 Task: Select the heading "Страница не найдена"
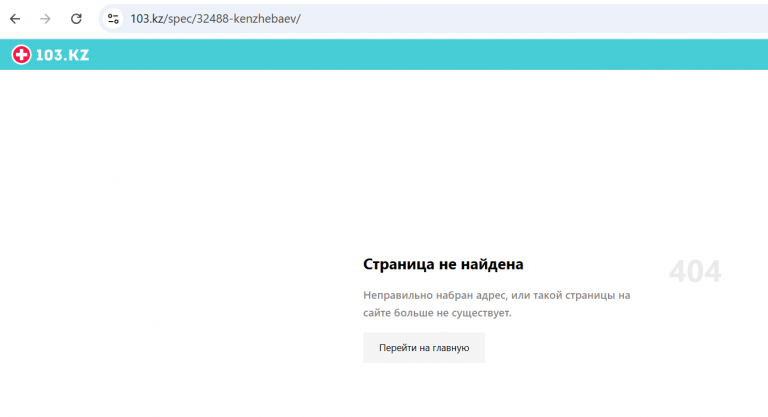tap(443, 264)
